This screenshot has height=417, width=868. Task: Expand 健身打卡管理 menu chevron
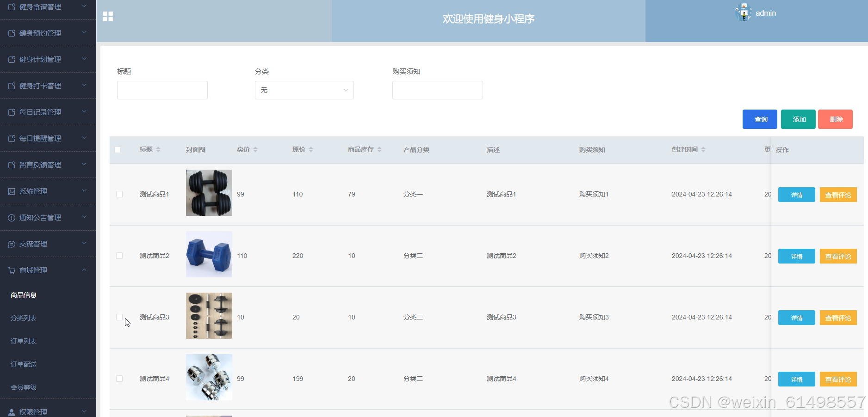[x=84, y=85]
